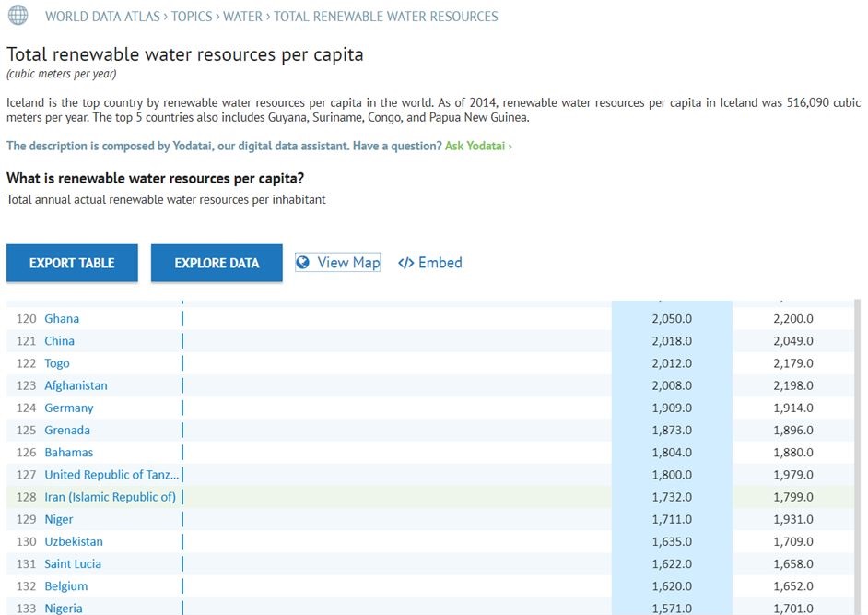This screenshot has width=868, height=615.
Task: Click the globe icon beside World Data Atlas
Action: click(18, 15)
